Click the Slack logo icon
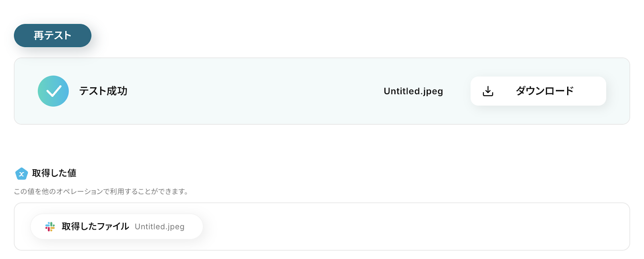Viewport: 644px width, 259px height. [x=50, y=227]
